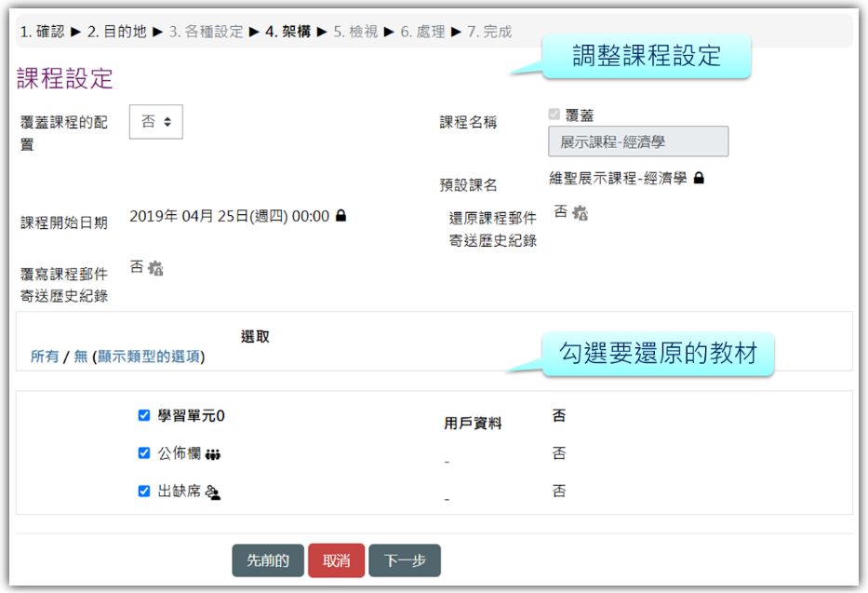This screenshot has height=593, width=868.
Task: Toggle the 出缺席 checkbox
Action: (x=144, y=492)
